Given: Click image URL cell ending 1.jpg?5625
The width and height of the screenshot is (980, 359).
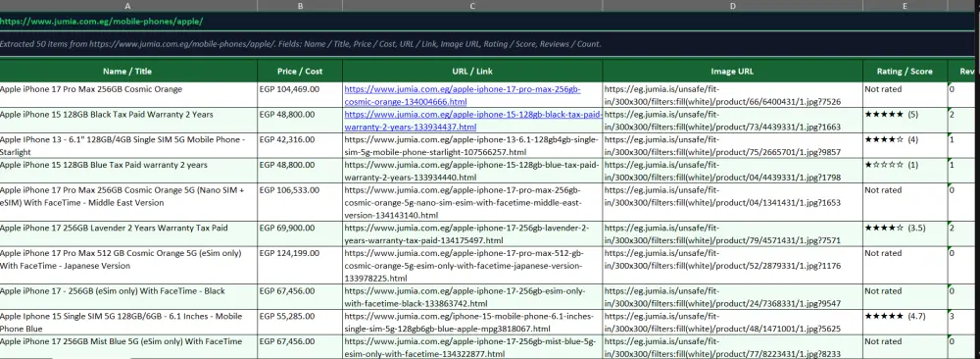Looking at the screenshot, I should click(x=732, y=322).
